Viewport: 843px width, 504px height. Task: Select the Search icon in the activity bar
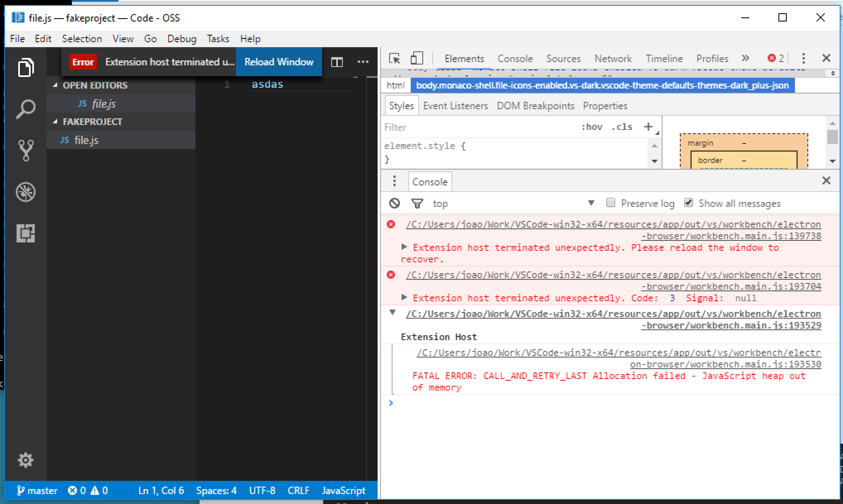pyautogui.click(x=26, y=108)
